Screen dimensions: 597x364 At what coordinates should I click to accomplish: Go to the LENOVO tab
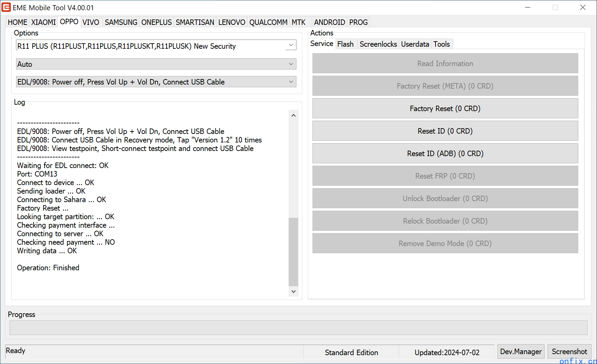(x=232, y=22)
